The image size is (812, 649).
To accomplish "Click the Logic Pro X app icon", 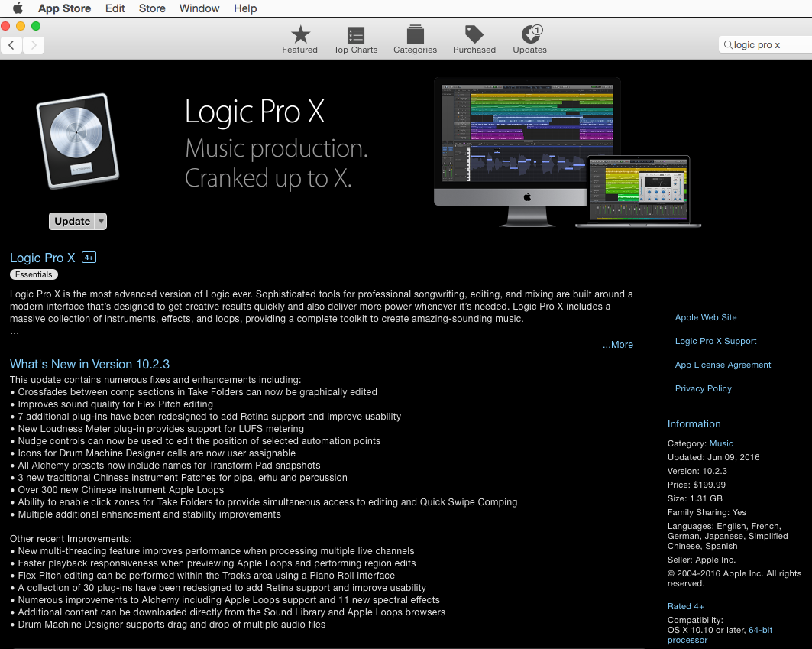I will pyautogui.click(x=78, y=141).
